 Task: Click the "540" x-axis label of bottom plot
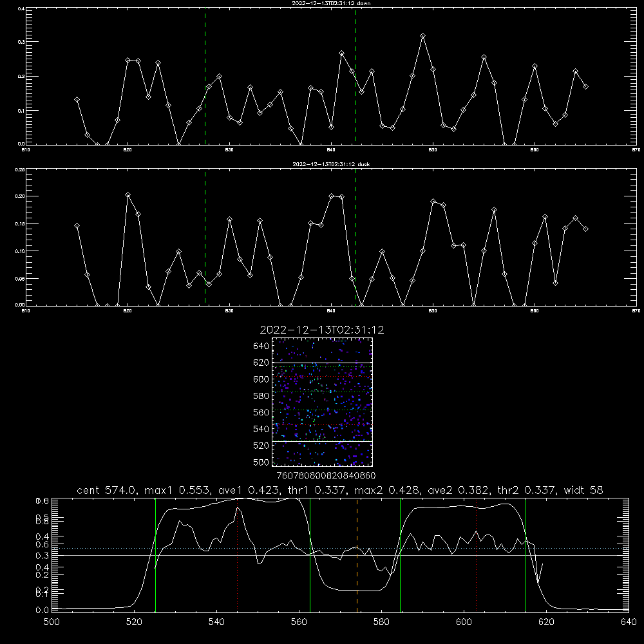click(216, 622)
